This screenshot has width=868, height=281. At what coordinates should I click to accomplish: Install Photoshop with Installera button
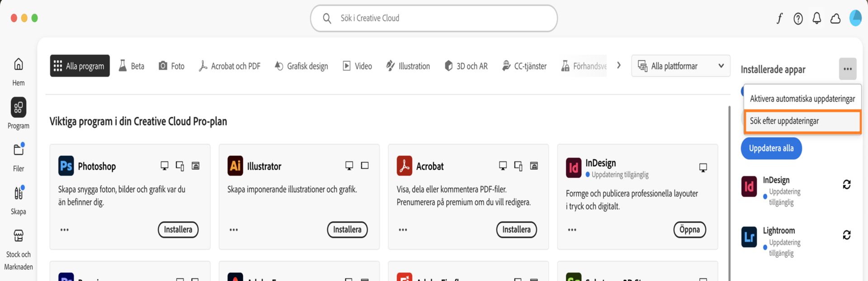tap(178, 229)
